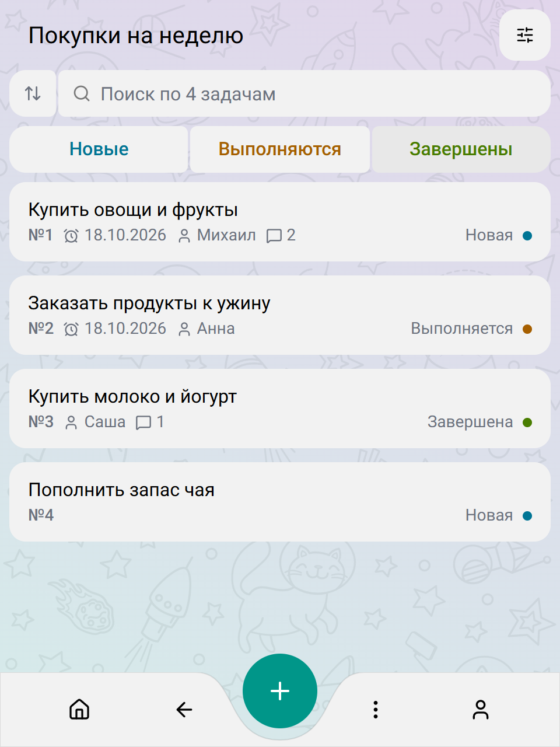Click the date 18.10.2026 in task №1
Screen dimensions: 560x747
pos(125,235)
